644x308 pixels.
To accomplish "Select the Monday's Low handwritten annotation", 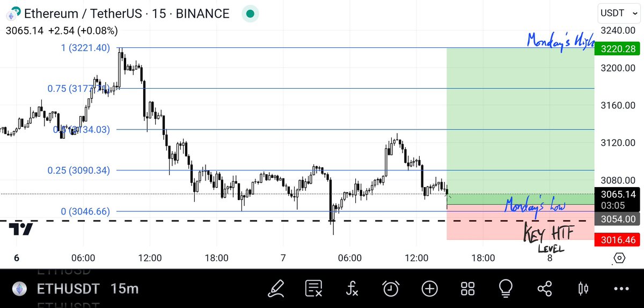I will coord(535,205).
